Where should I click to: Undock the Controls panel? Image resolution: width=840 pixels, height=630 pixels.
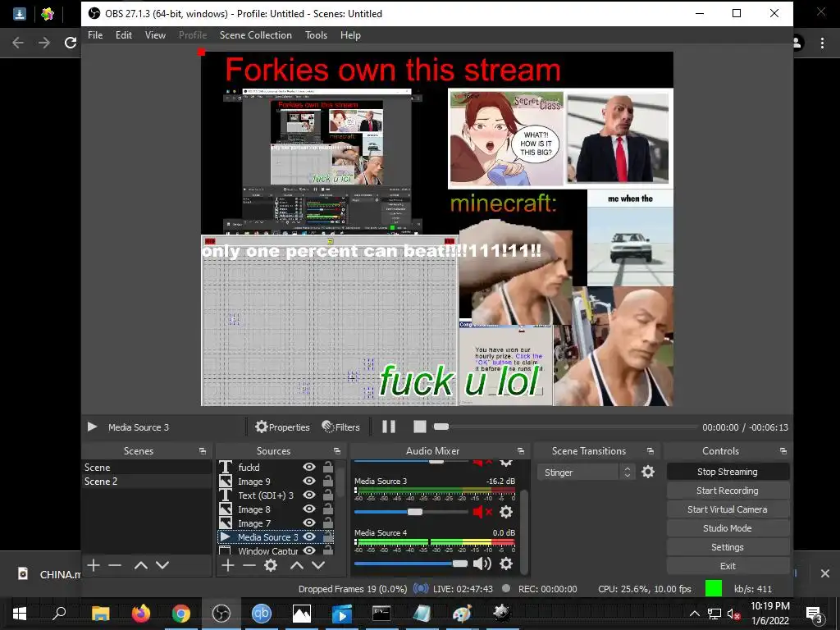783,451
